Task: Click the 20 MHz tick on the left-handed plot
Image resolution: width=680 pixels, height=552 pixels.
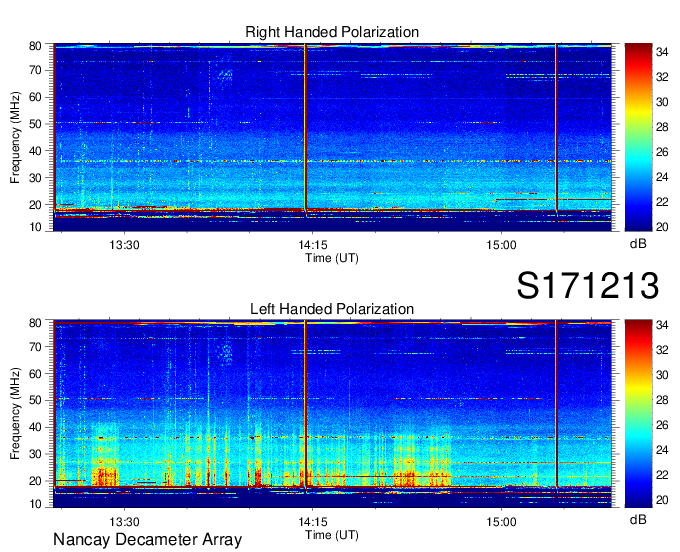Action: point(35,481)
